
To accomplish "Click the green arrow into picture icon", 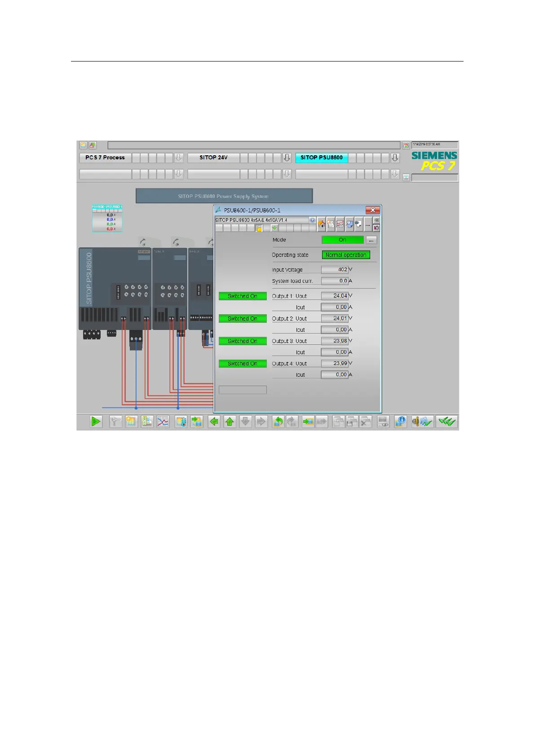I will (x=308, y=422).
